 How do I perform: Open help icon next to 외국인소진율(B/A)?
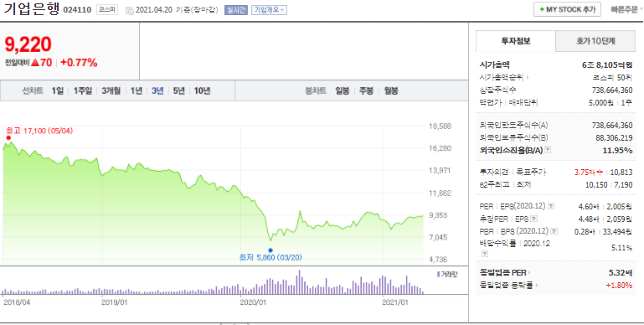pos(547,150)
